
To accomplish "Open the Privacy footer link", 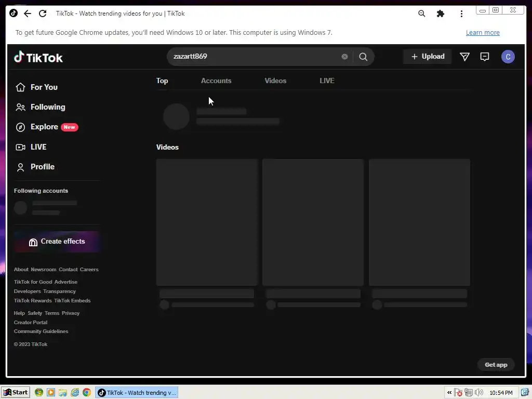I will coord(71,313).
